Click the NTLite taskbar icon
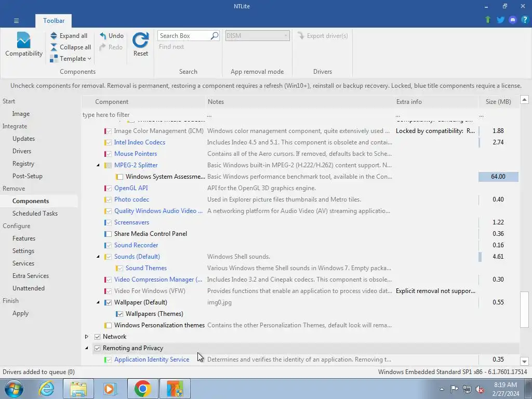Screen dimensions: 532x399 click(x=175, y=389)
